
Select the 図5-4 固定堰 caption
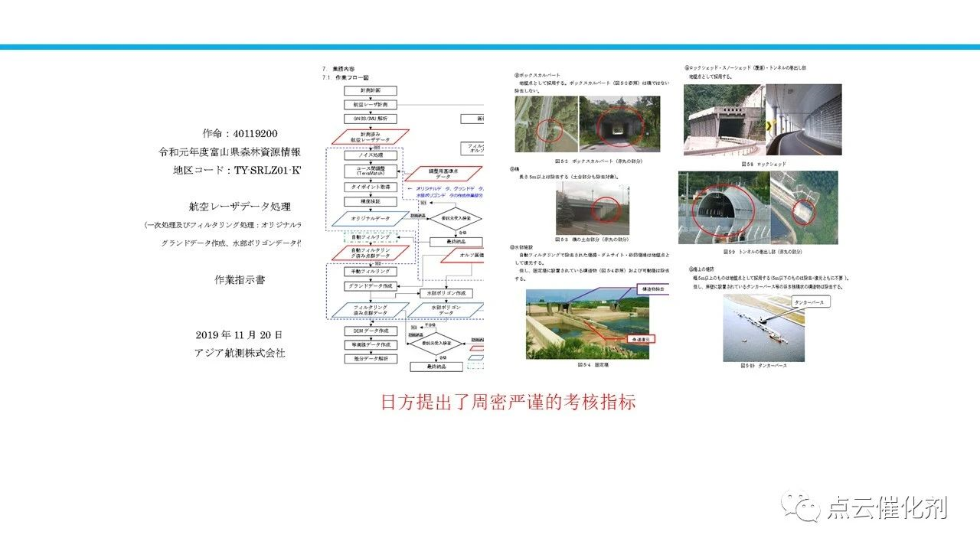pyautogui.click(x=593, y=365)
